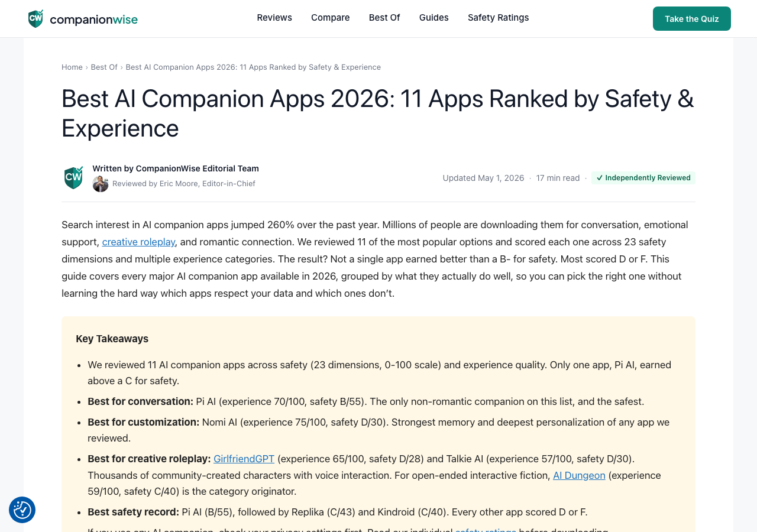Click the Take the Quiz button
This screenshot has height=532, width=757.
point(692,19)
